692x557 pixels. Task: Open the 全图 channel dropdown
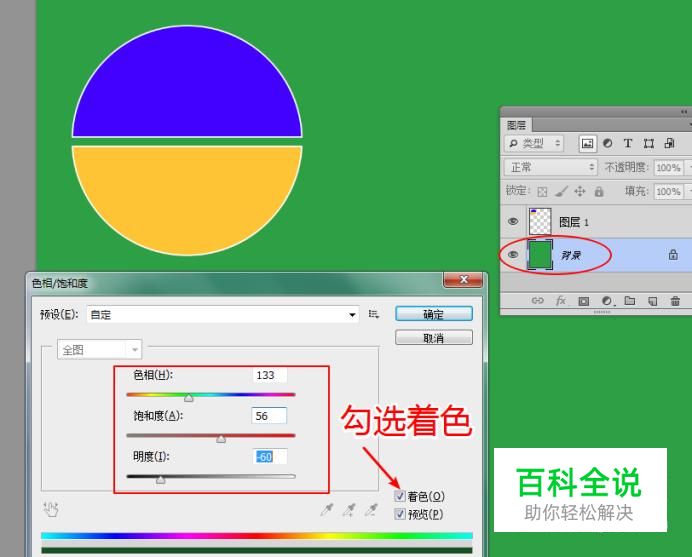[99, 350]
